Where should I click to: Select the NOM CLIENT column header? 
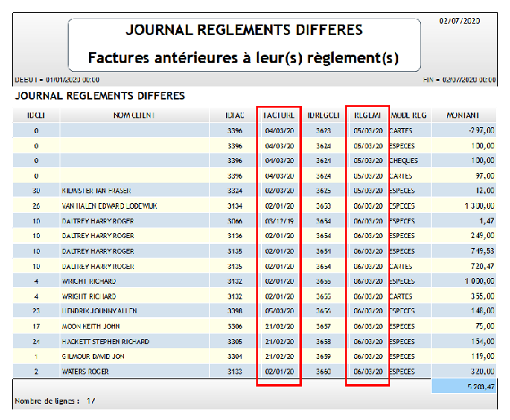pos(134,115)
